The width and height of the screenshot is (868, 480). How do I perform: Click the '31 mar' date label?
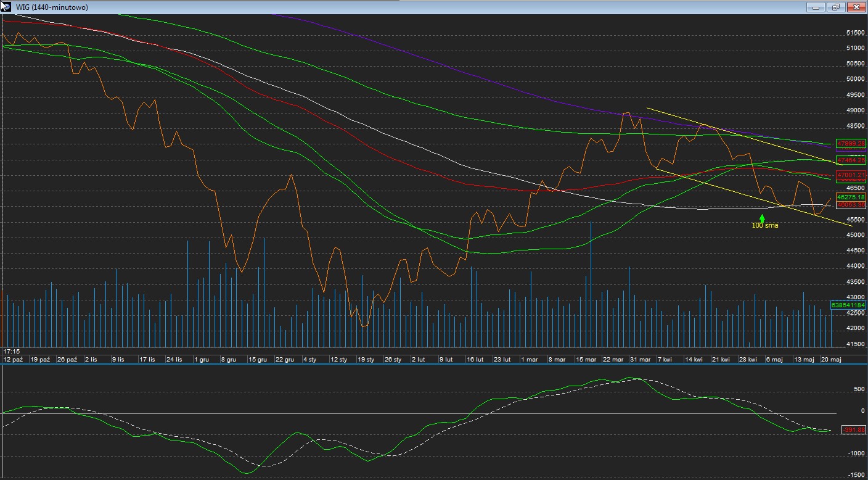pyautogui.click(x=641, y=358)
